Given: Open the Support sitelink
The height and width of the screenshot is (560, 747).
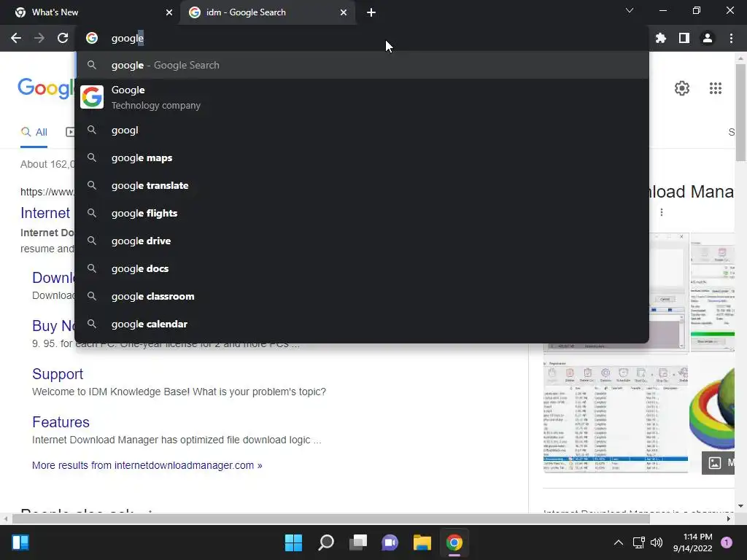Looking at the screenshot, I should tap(58, 374).
